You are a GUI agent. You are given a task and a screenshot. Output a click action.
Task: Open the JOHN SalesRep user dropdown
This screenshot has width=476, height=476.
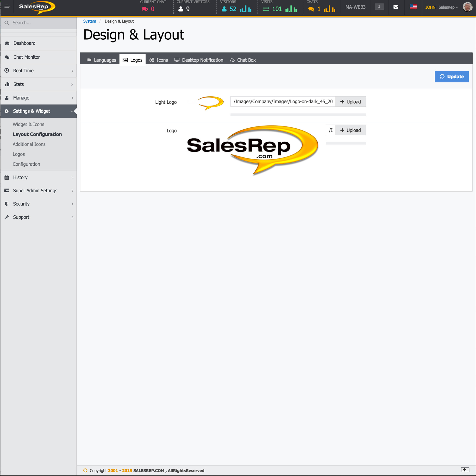coord(442,7)
